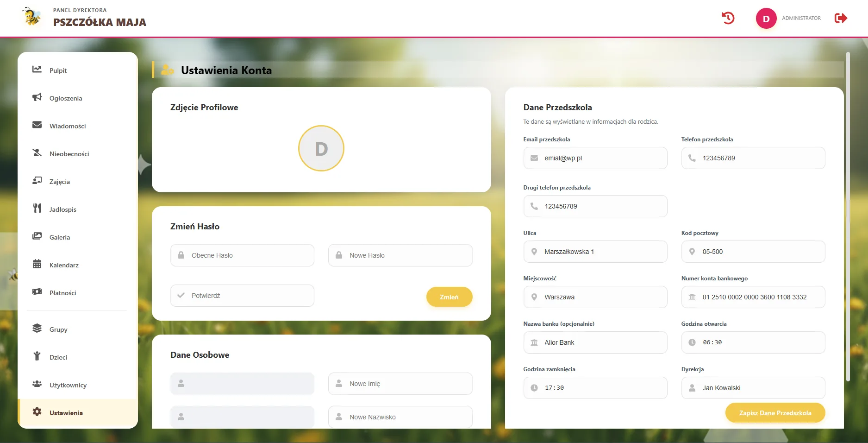
Task: Edit the Email przedszkola field
Action: tap(595, 158)
